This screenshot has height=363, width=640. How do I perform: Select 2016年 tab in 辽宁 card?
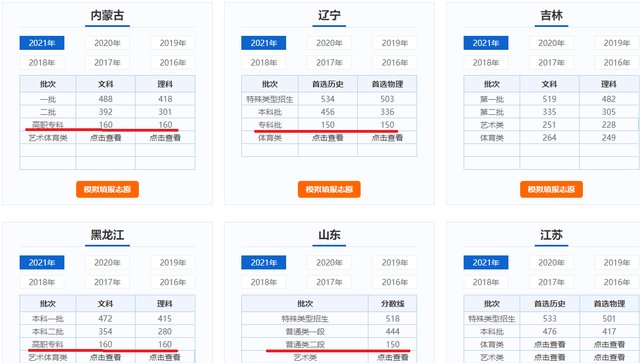tap(395, 62)
